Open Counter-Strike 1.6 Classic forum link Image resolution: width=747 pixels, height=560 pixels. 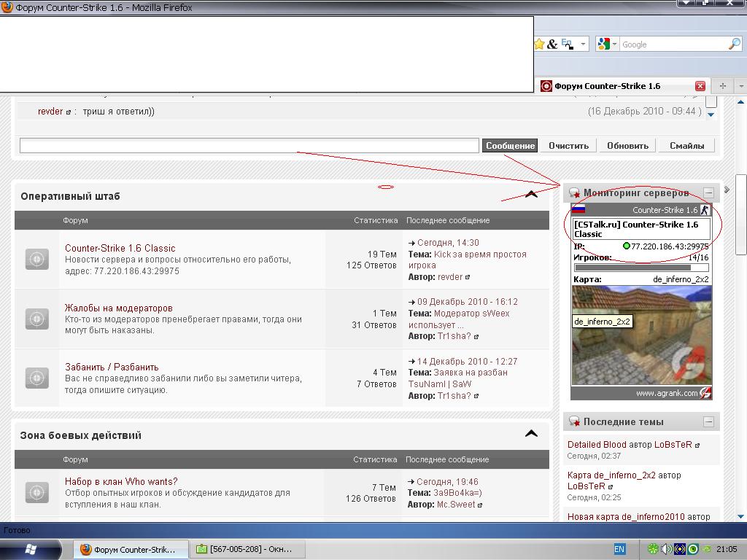point(120,248)
